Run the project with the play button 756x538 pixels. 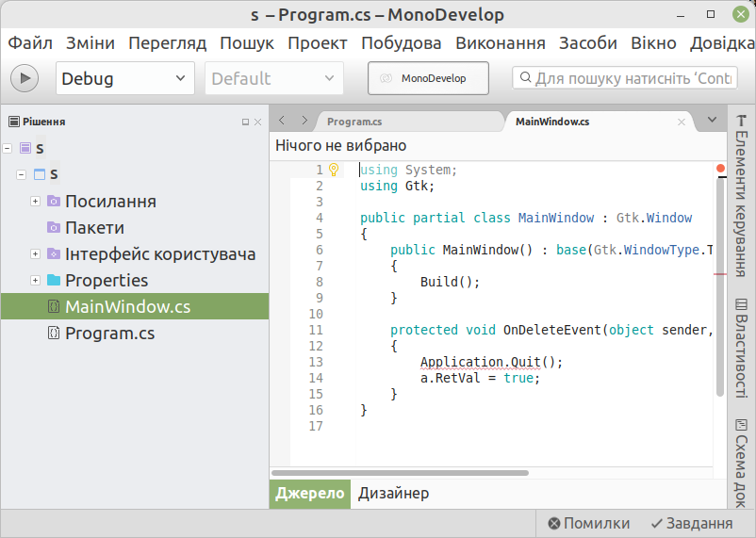[x=25, y=78]
